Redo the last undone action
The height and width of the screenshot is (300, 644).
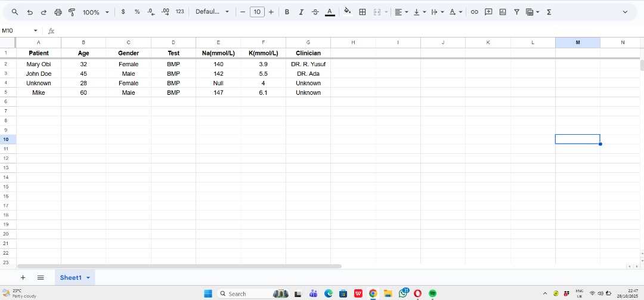pos(44,13)
